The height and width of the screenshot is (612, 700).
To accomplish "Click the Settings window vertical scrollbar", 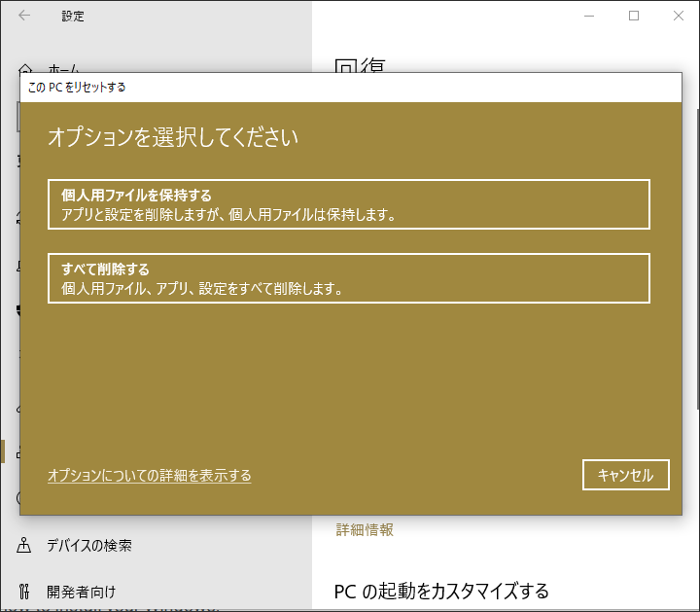I will (x=698, y=259).
